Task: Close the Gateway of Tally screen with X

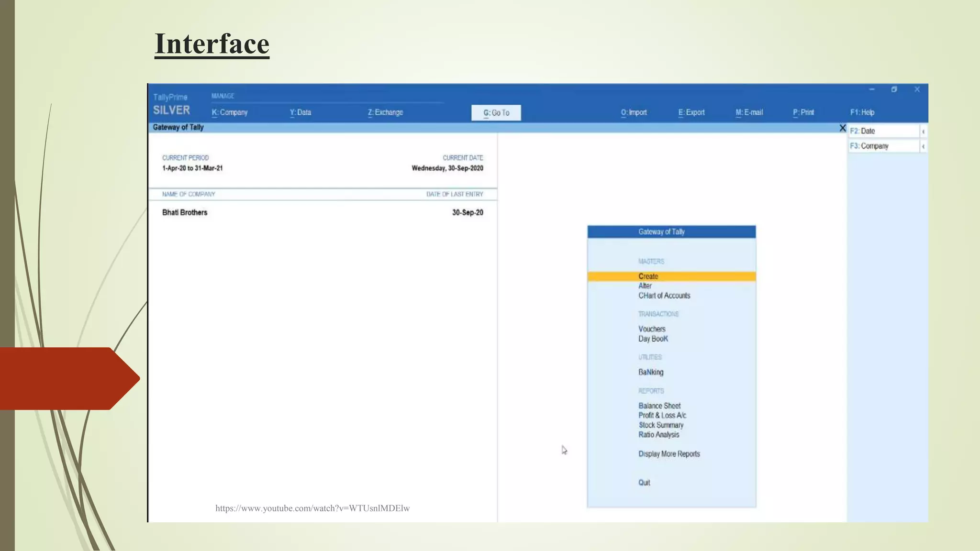Action: 843,128
